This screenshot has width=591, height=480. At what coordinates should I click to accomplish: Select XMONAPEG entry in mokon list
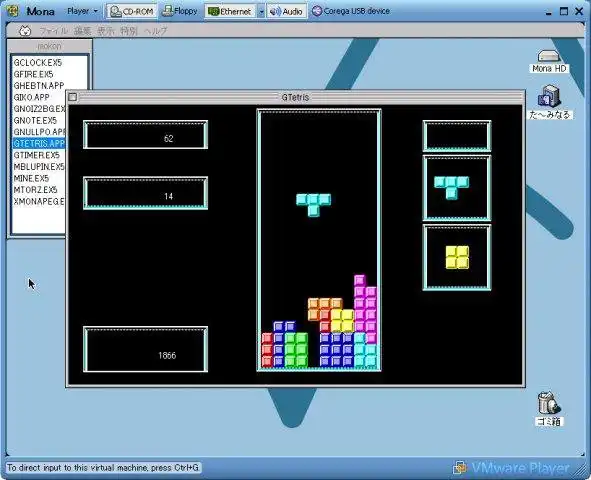pyautogui.click(x=39, y=202)
